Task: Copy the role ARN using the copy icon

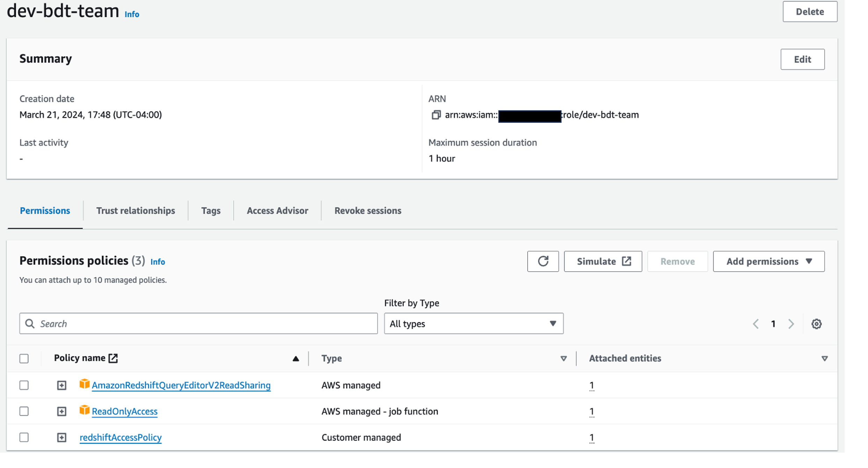Action: 436,115
